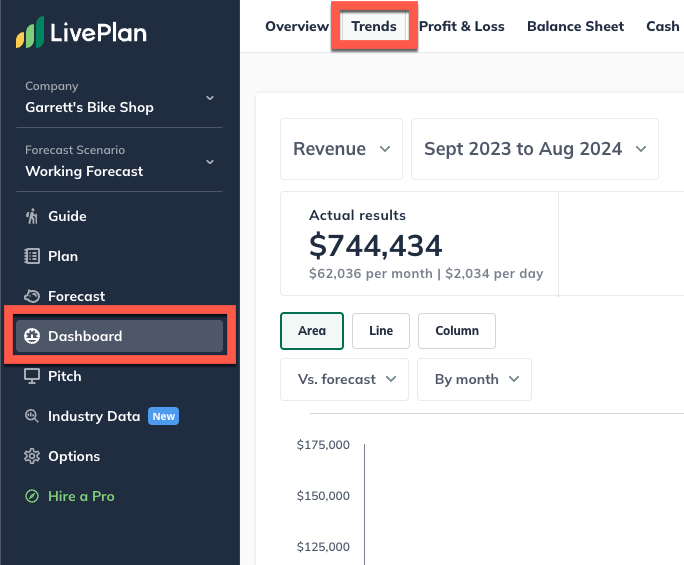
Task: Click Garrett's Bike Shop company name
Action: pos(89,107)
